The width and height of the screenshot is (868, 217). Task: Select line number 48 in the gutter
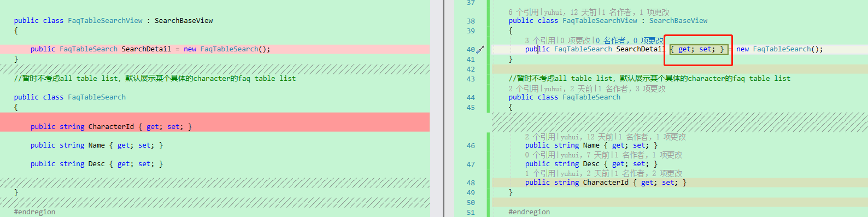(x=471, y=183)
